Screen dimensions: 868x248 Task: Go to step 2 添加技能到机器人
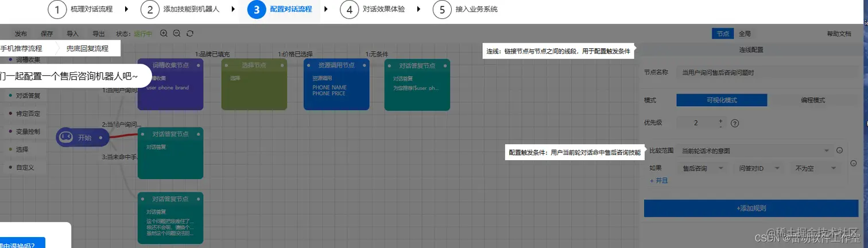pos(180,9)
